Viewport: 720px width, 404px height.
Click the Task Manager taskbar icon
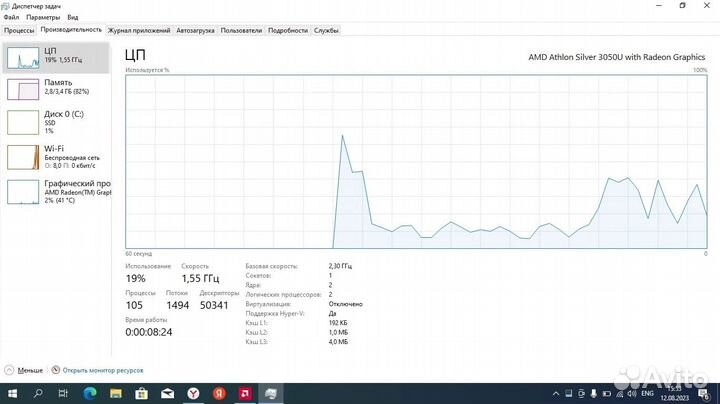click(271, 393)
